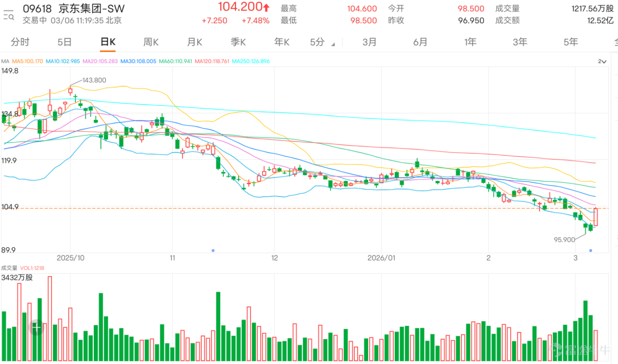Click the MA120:118.761 indicator label
This screenshot has width=618, height=364.
[212, 61]
